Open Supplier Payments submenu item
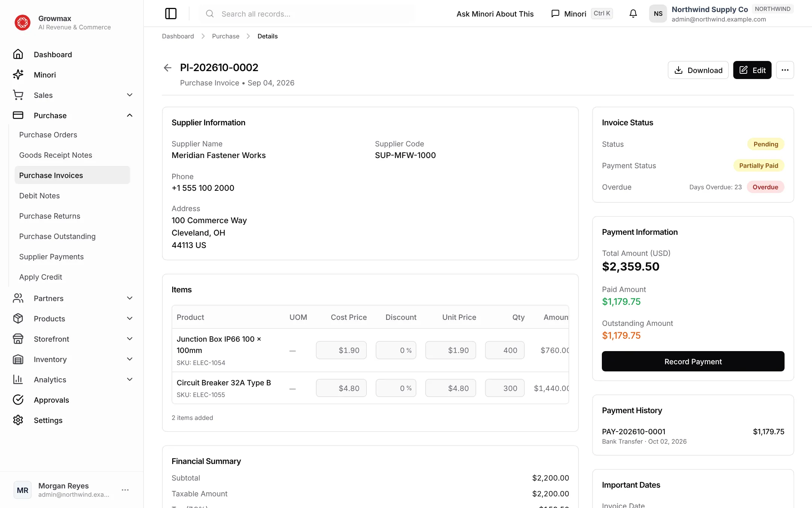The width and height of the screenshot is (812, 508). point(72,257)
